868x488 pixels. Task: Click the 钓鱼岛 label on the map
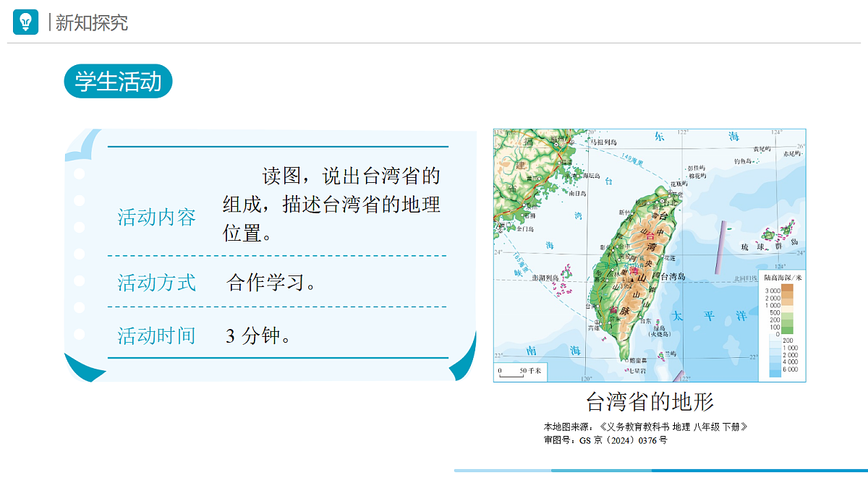[x=743, y=161]
